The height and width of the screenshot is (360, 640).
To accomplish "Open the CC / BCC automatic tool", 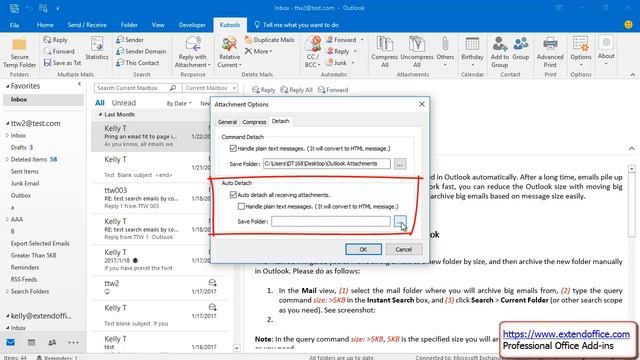I will [312, 52].
